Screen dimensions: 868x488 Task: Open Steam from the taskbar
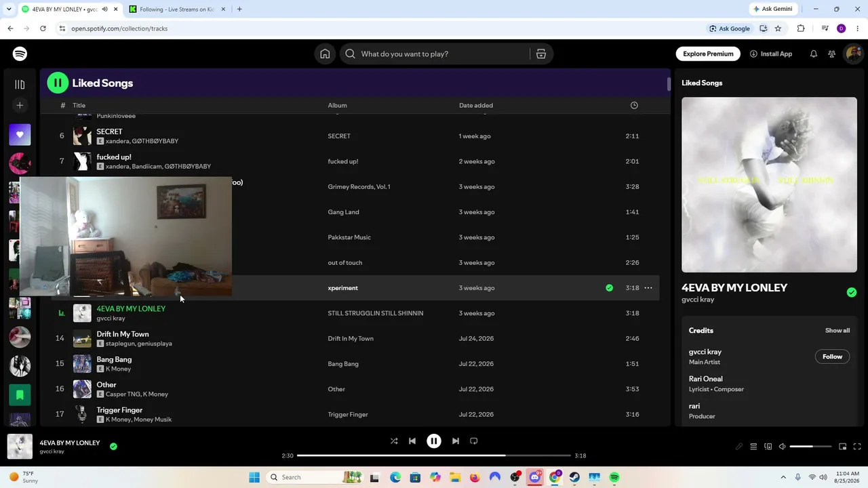pyautogui.click(x=574, y=478)
